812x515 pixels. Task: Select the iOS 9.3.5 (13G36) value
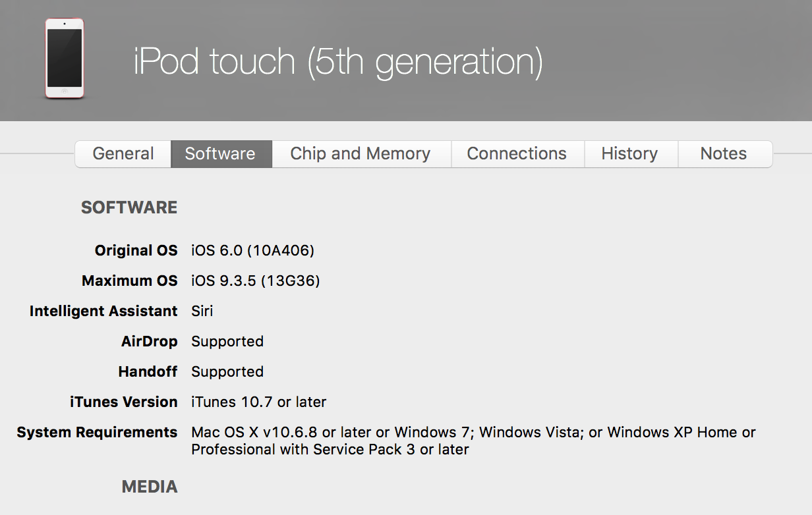click(255, 281)
